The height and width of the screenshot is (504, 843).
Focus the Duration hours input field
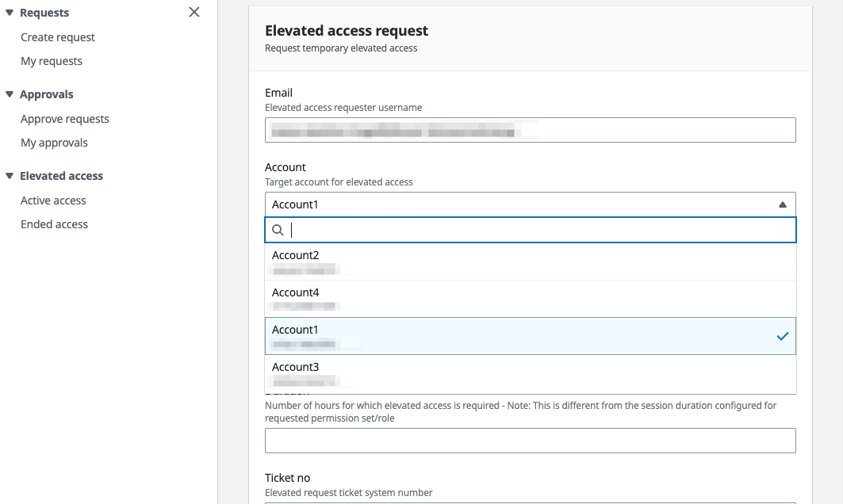530,441
